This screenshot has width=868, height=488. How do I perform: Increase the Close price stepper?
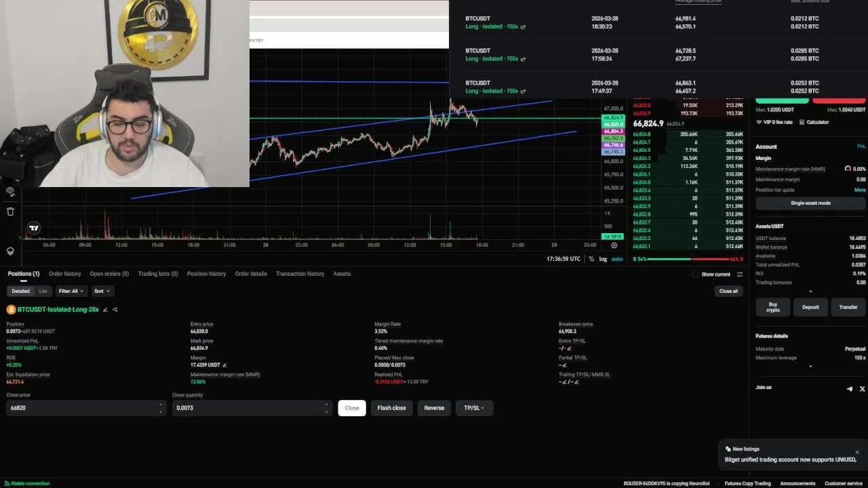pos(161,405)
